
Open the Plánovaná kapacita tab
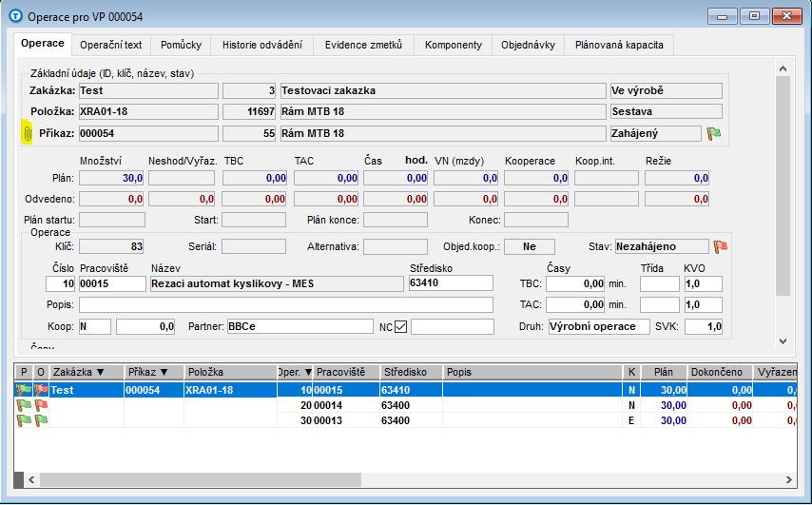coord(619,45)
